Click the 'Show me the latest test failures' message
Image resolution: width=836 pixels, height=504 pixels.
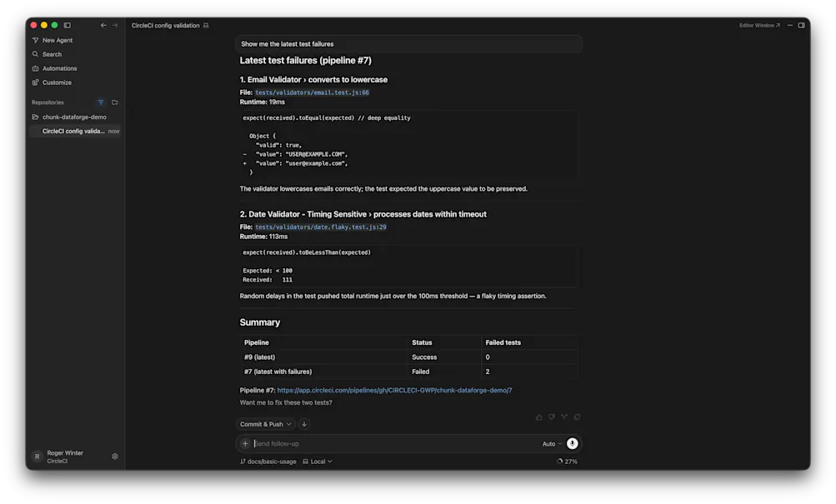(x=408, y=44)
